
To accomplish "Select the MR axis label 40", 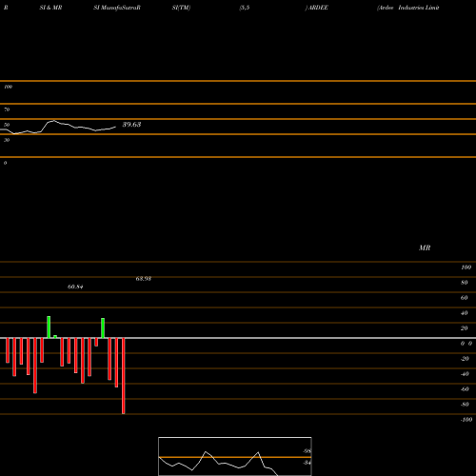I will pyautogui.click(x=465, y=313).
